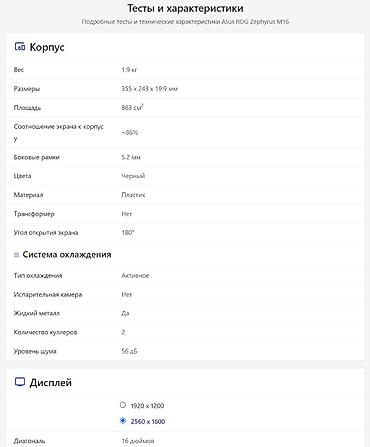Click the Материал row label
Image resolution: width=370 pixels, height=447 pixels.
click(28, 195)
